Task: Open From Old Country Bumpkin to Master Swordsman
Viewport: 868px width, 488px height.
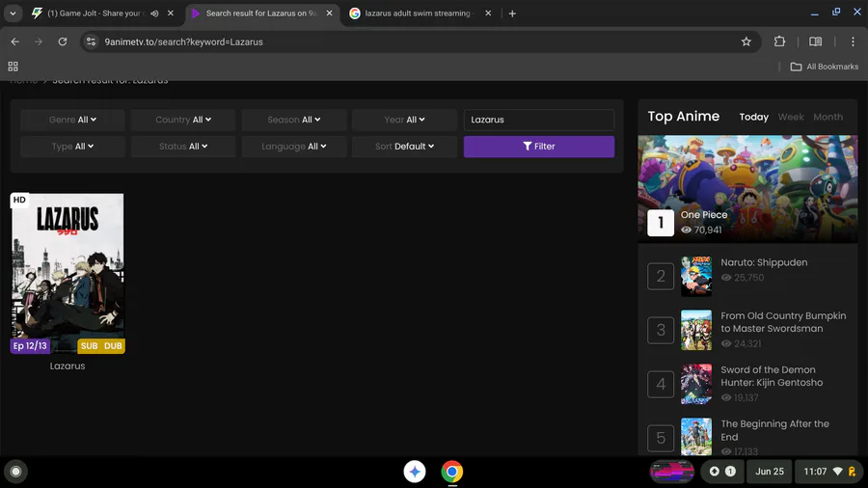Action: point(783,322)
